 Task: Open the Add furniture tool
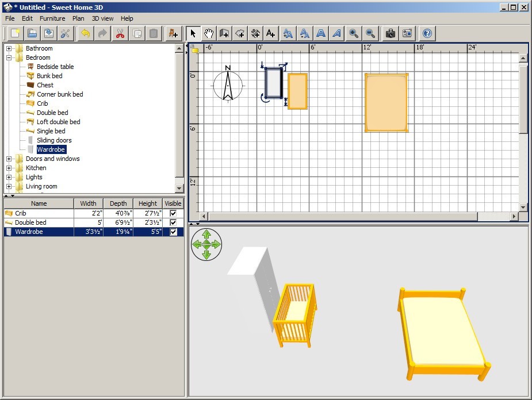(x=173, y=33)
